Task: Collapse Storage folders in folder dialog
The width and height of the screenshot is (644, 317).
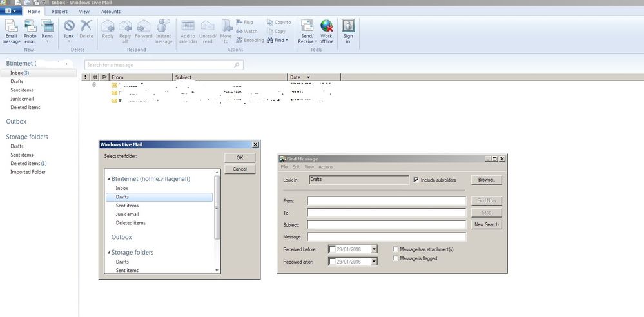Action: 109,253
